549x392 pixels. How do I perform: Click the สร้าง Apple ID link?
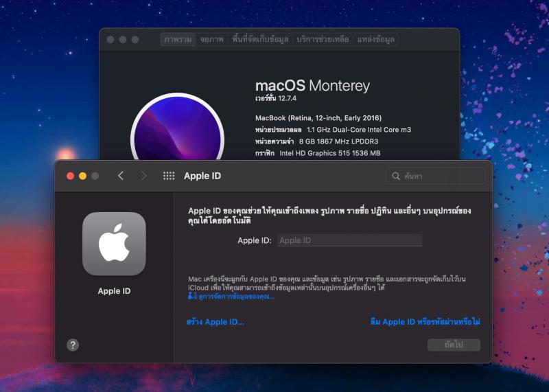coord(215,321)
